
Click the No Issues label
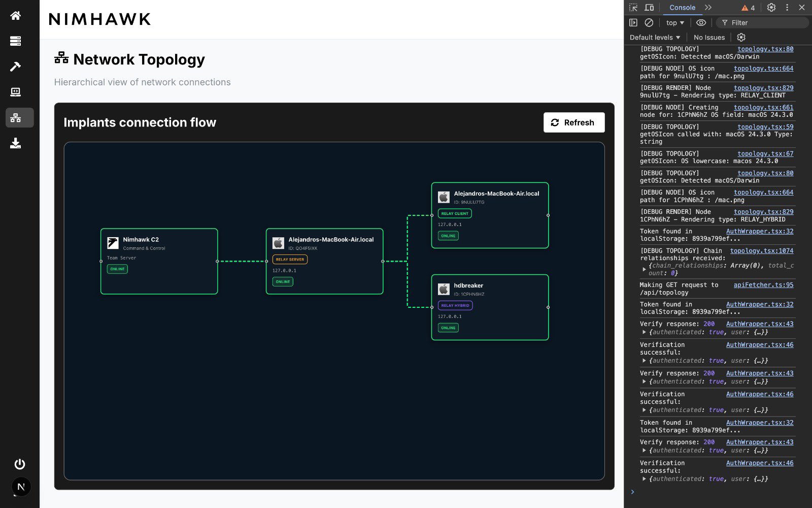[x=709, y=37]
